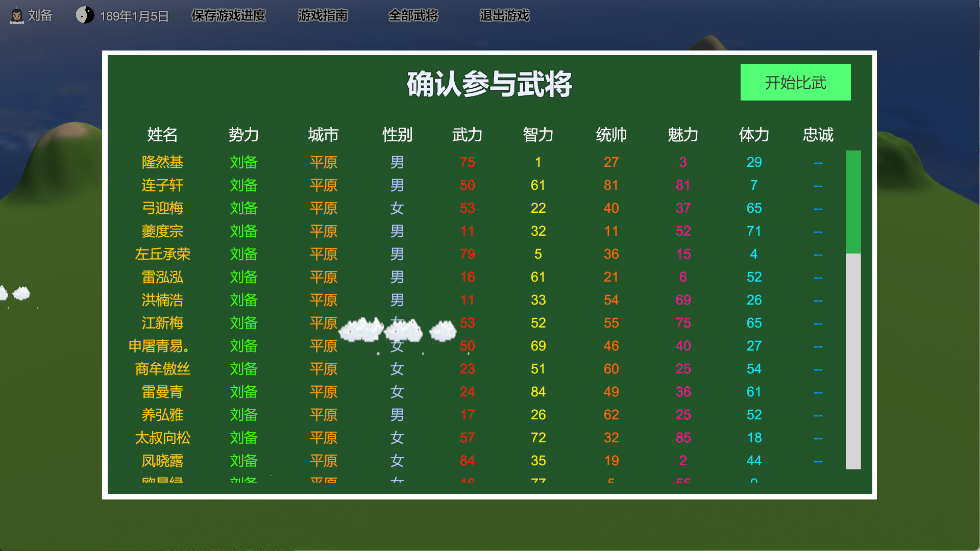Click general 太叔向松's row
Viewport: 980px width, 551px height.
pos(161,438)
